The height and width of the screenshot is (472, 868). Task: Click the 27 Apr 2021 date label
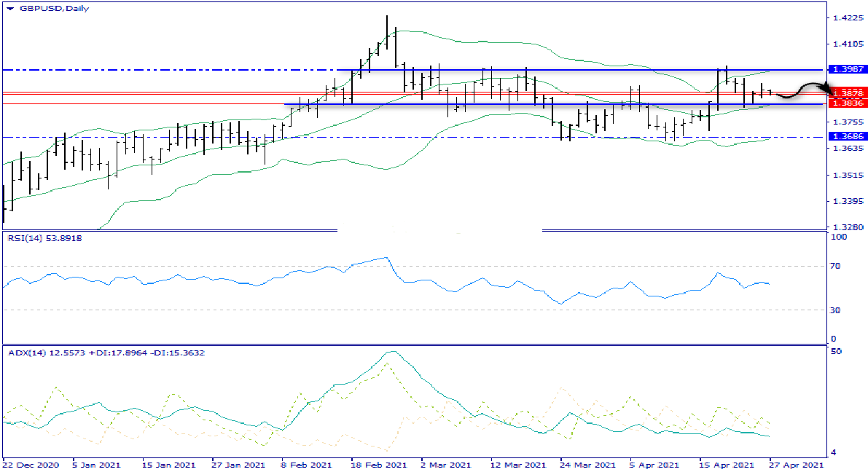click(x=797, y=465)
